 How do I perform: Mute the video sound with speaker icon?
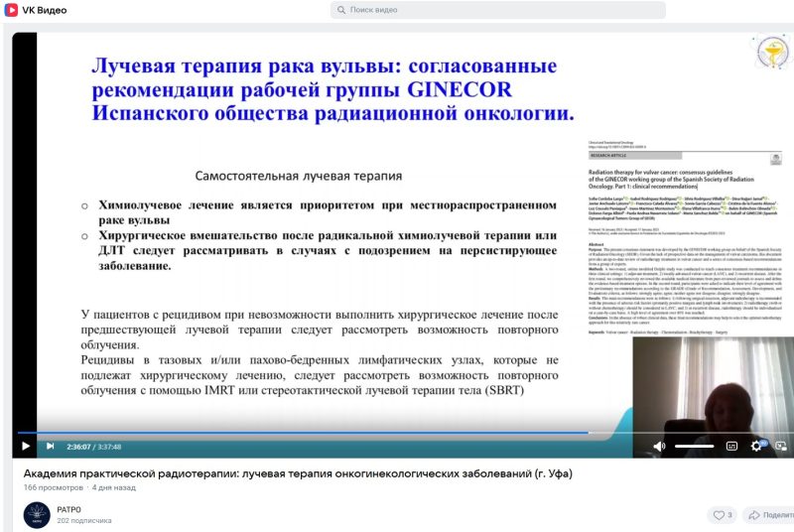tap(659, 446)
